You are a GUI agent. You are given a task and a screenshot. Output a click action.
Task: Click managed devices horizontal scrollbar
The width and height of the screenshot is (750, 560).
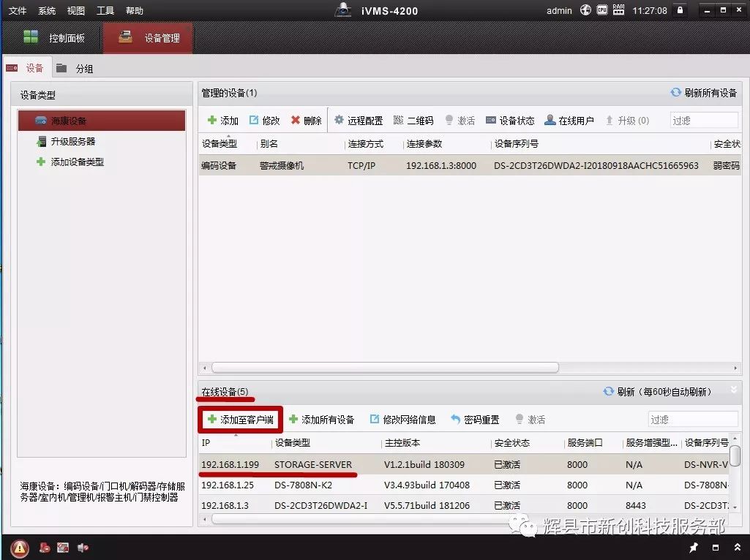[385, 368]
